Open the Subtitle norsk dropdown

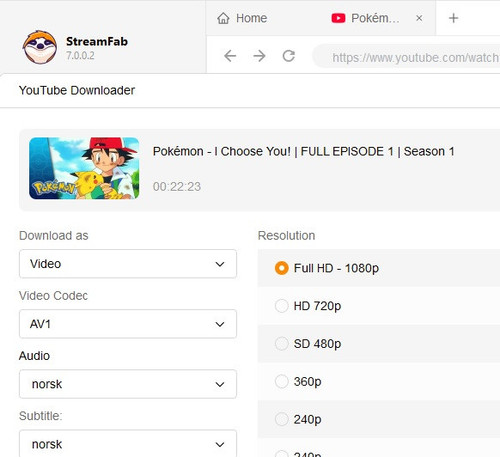(128, 444)
